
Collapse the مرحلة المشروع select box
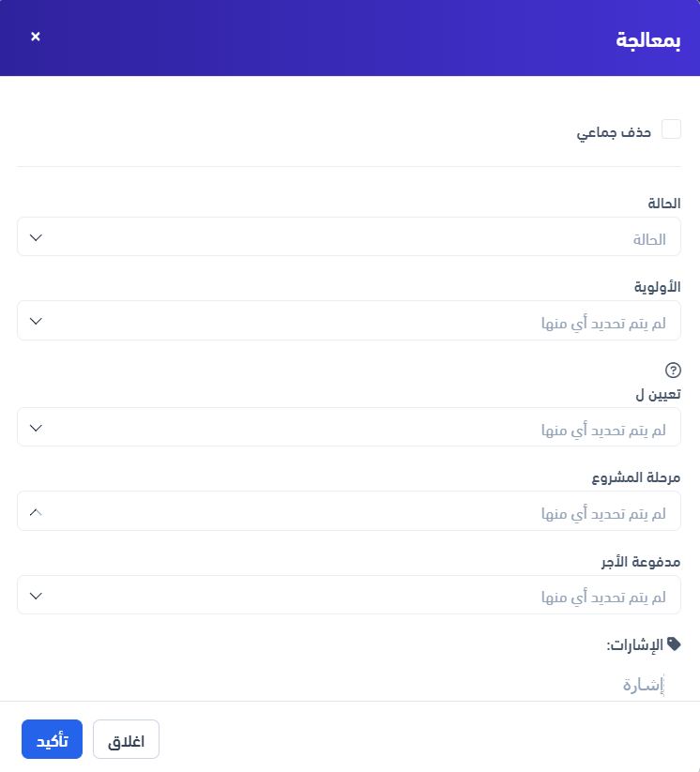pos(349,512)
